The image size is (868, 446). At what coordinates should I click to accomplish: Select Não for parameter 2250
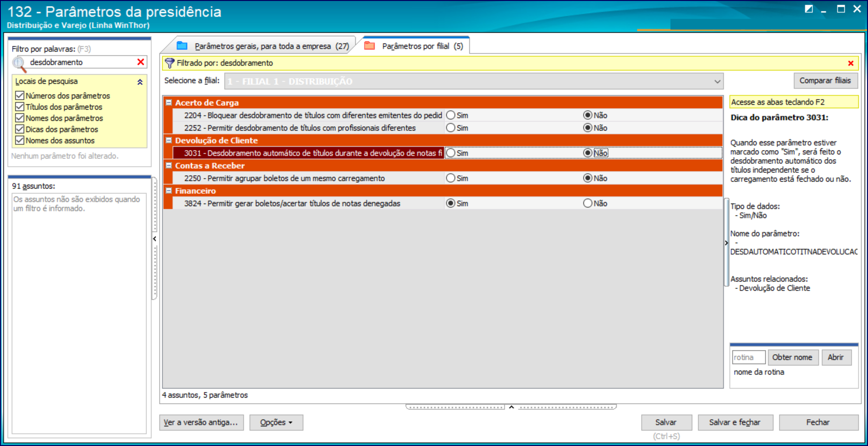pyautogui.click(x=588, y=178)
